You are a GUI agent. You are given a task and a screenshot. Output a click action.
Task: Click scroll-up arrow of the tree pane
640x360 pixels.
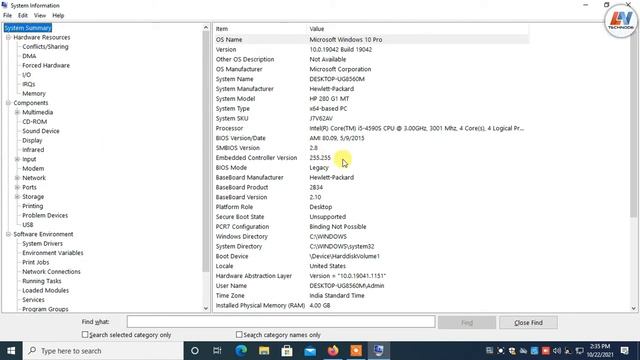coord(206,28)
